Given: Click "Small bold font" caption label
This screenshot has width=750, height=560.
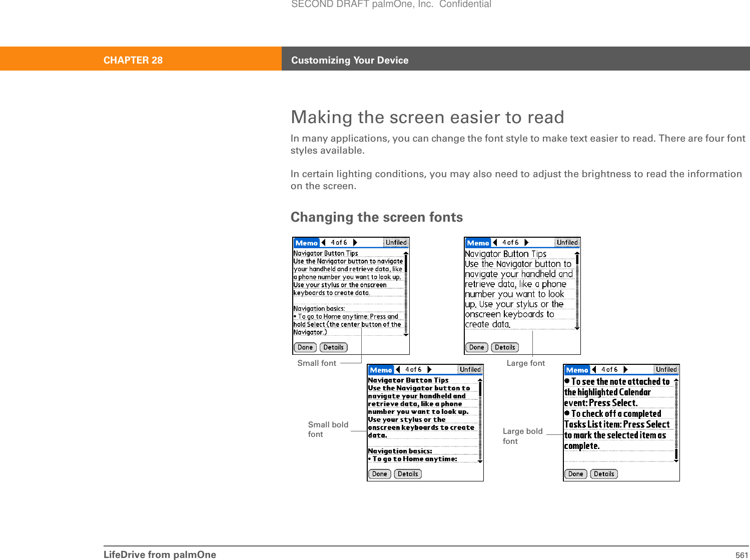Looking at the screenshot, I should pyautogui.click(x=328, y=429).
